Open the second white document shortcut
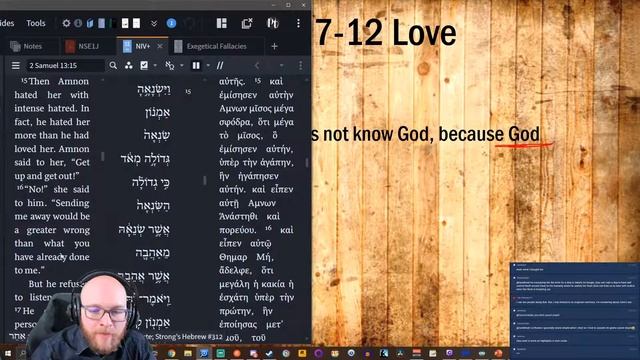Viewport: 640px width, 360px height. tap(136, 23)
